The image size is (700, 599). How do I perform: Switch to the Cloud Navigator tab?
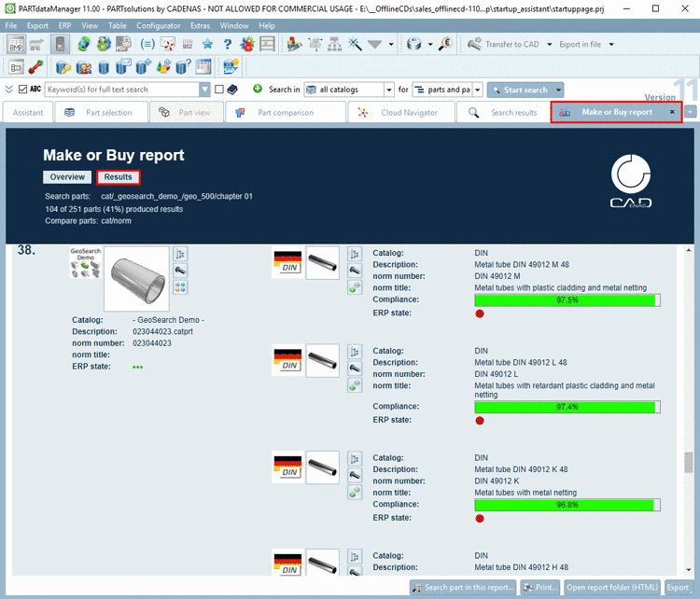(x=401, y=113)
